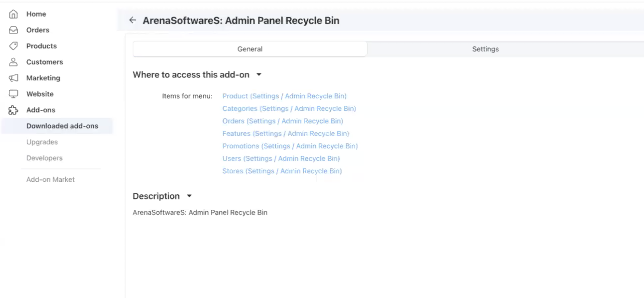Click the Products tag icon
Image resolution: width=644 pixels, height=298 pixels.
[13, 46]
